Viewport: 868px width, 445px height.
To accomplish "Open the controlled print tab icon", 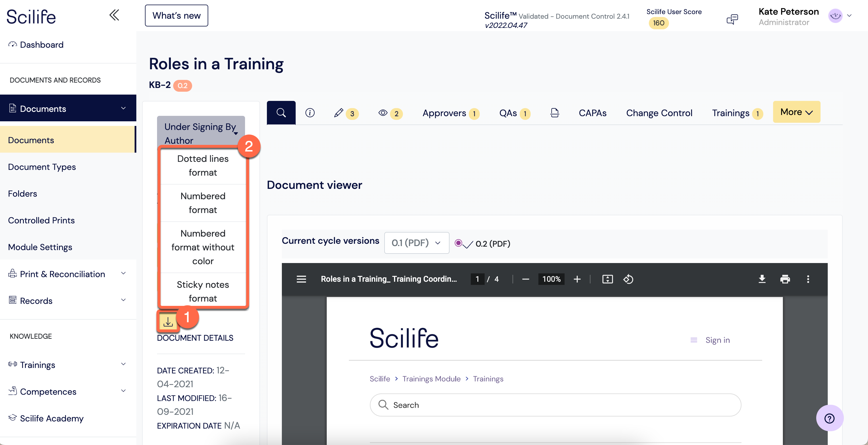I will pyautogui.click(x=554, y=113).
